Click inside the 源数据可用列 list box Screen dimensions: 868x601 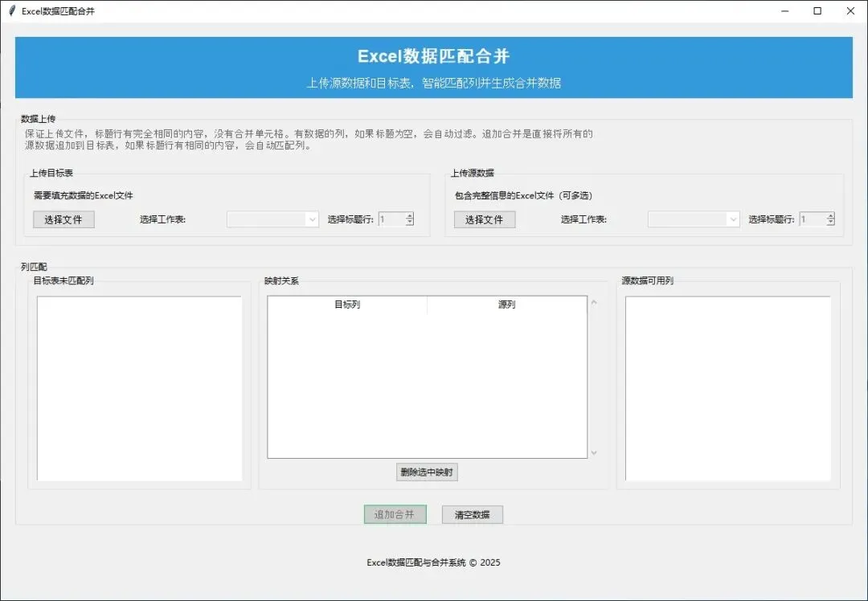pos(728,389)
